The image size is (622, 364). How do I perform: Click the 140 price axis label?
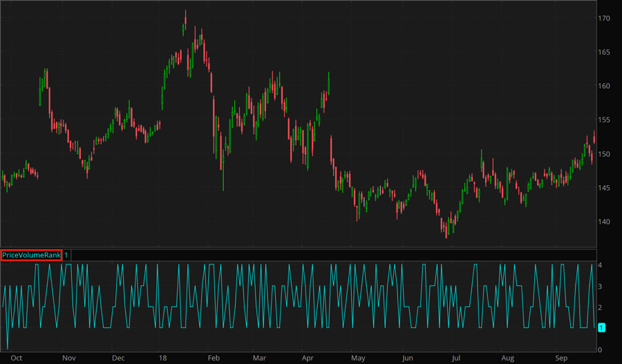[604, 222]
